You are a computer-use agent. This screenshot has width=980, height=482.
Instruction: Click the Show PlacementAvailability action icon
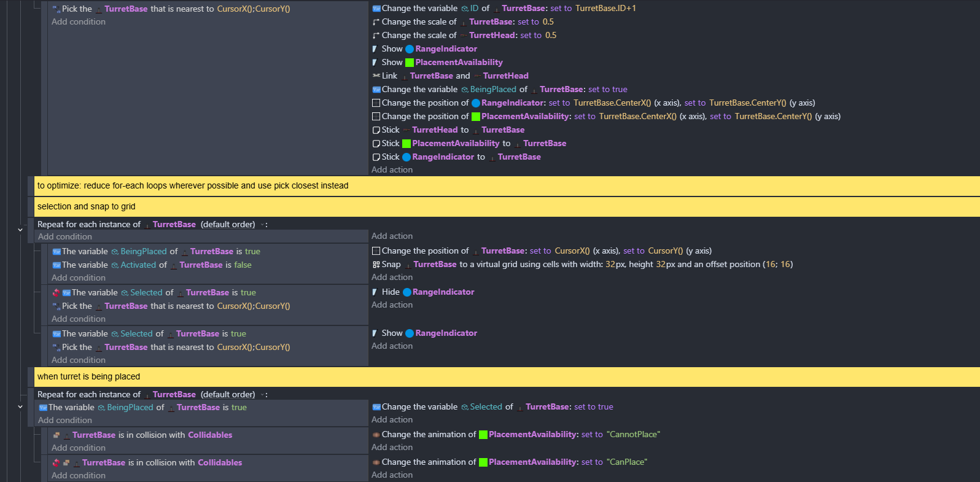(x=375, y=63)
